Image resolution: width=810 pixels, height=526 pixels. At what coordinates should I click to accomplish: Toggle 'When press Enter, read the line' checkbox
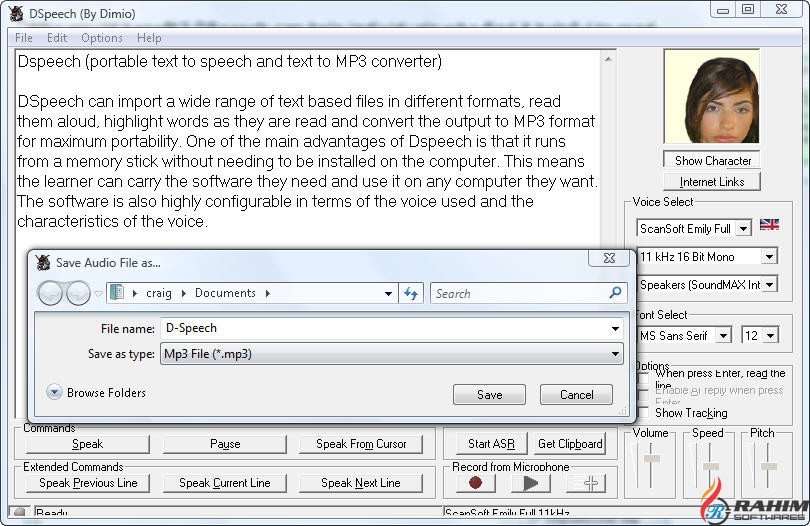click(x=643, y=379)
